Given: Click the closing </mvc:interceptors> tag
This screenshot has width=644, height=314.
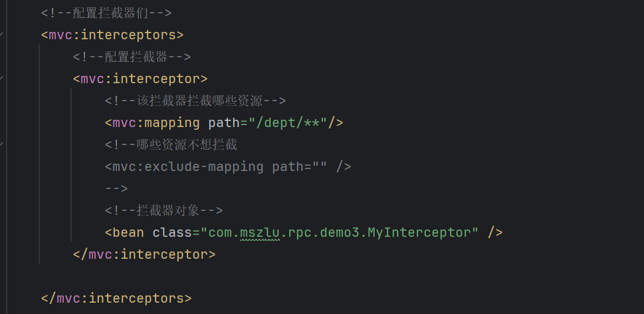Looking at the screenshot, I should (116, 299).
